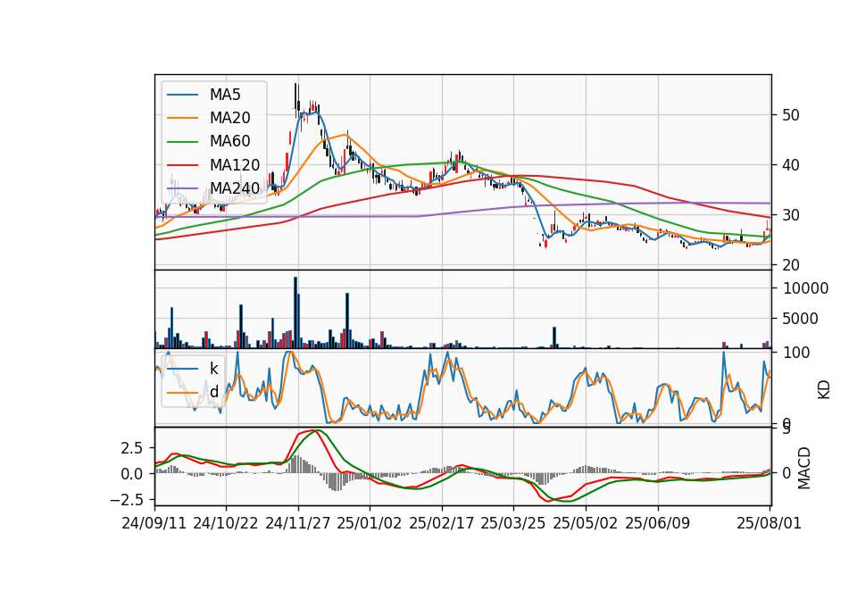Click the MA120 legend label
The image size is (857, 616).
[235, 165]
